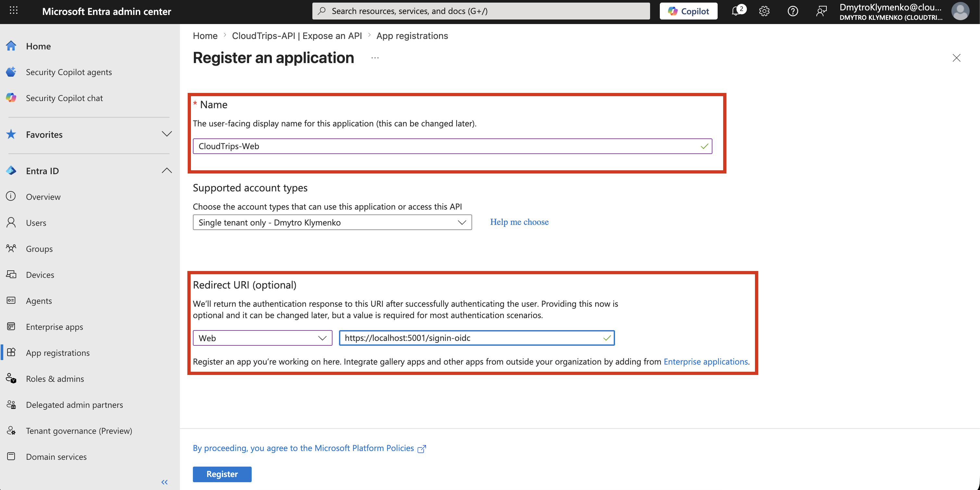980x490 pixels.
Task: Open Enterprise apps menu item
Action: (55, 327)
